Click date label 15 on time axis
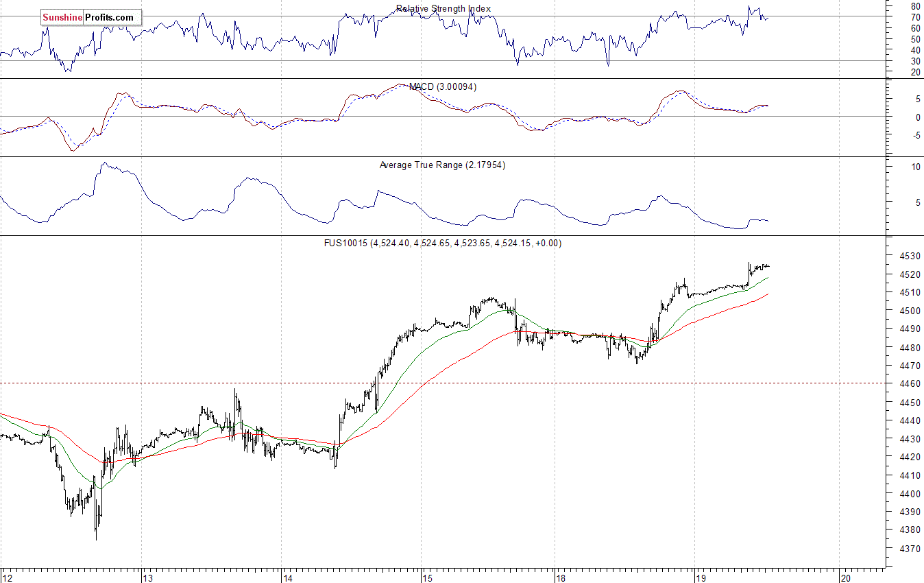This screenshot has height=583, width=924. pos(427,578)
